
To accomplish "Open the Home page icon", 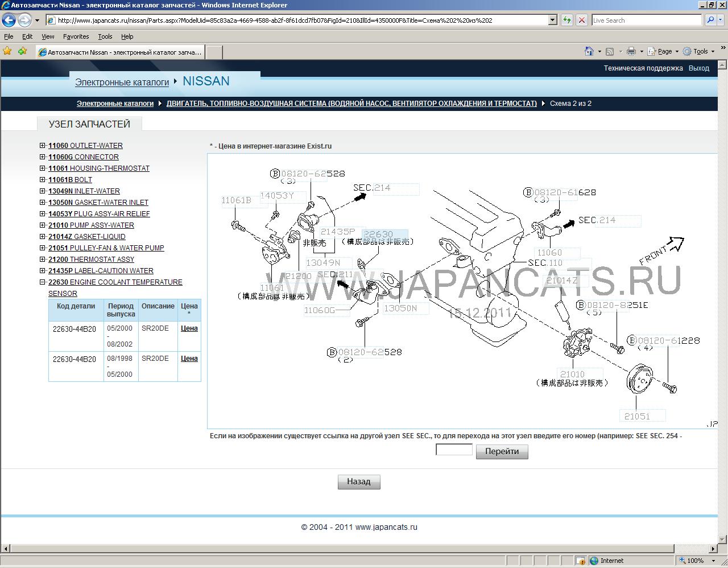I will point(589,51).
